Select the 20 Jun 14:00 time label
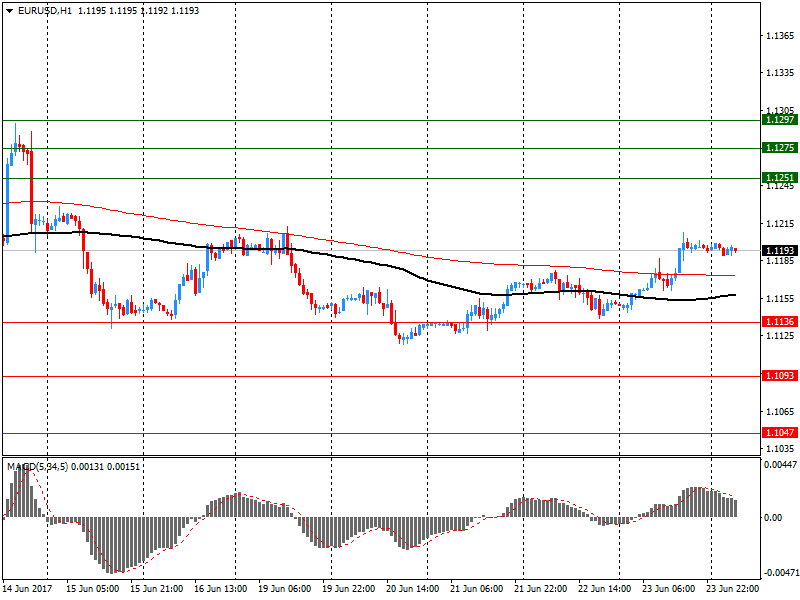The image size is (800, 600). click(x=412, y=589)
